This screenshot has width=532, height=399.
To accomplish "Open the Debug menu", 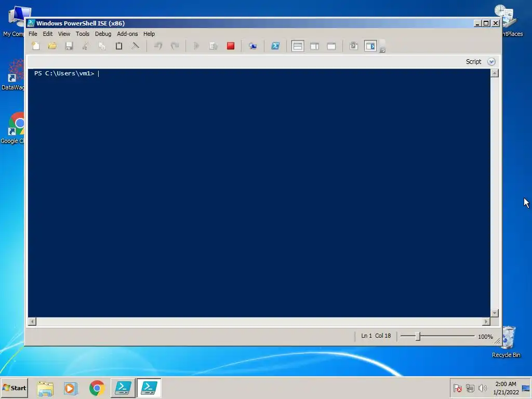I will pos(103,34).
